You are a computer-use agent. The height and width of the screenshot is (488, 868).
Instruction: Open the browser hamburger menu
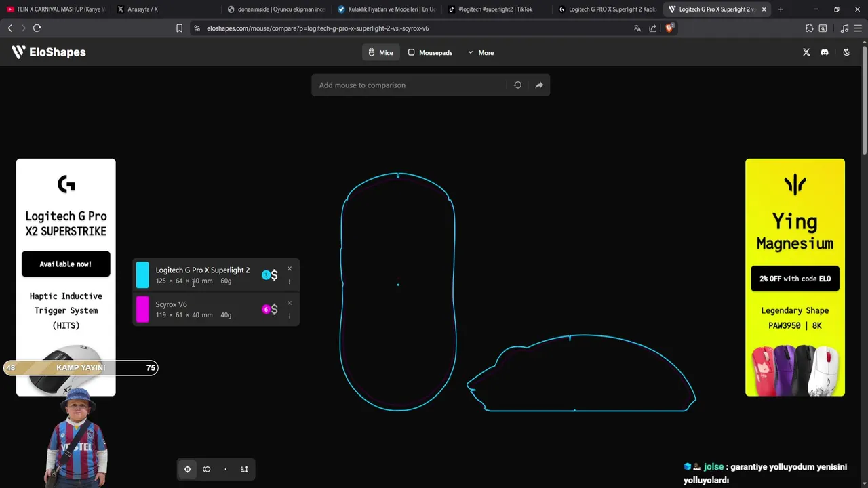tap(858, 28)
